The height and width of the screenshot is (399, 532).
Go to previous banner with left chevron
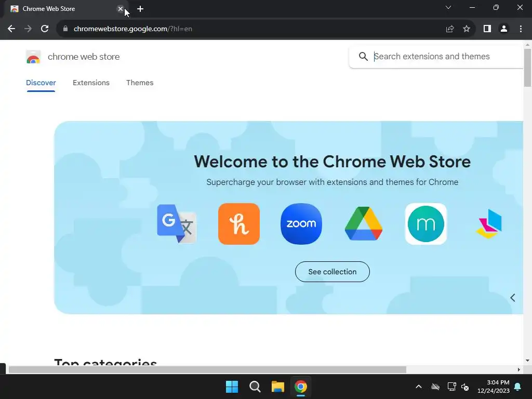click(x=513, y=298)
